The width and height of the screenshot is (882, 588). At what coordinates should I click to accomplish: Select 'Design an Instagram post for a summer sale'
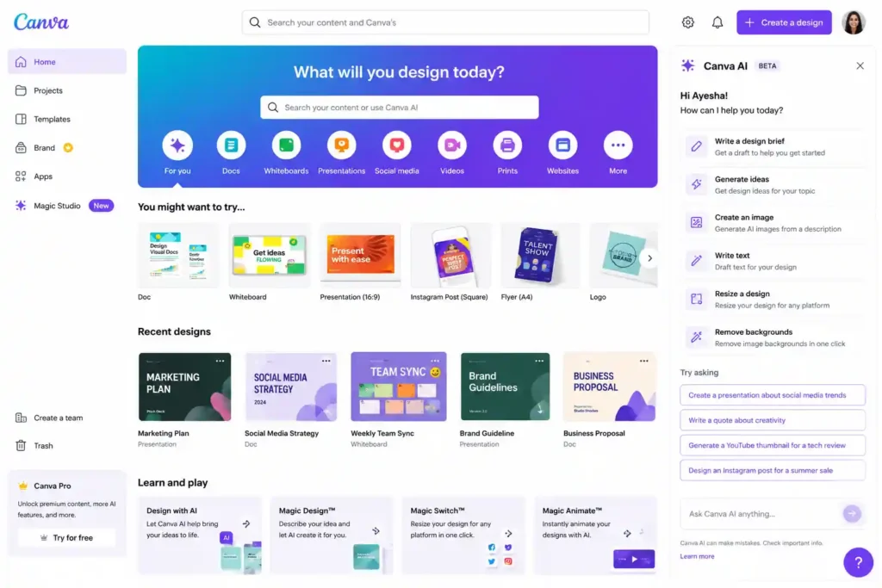tap(773, 471)
